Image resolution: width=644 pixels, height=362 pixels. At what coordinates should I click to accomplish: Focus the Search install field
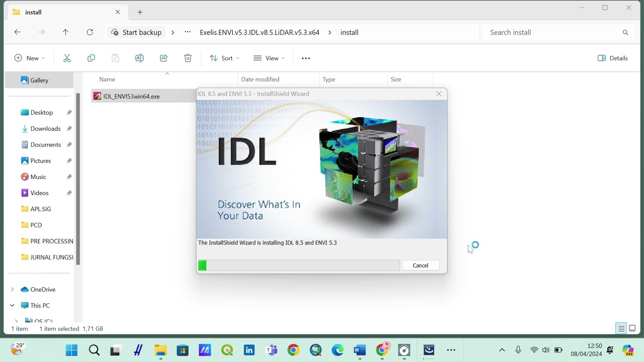[558, 32]
